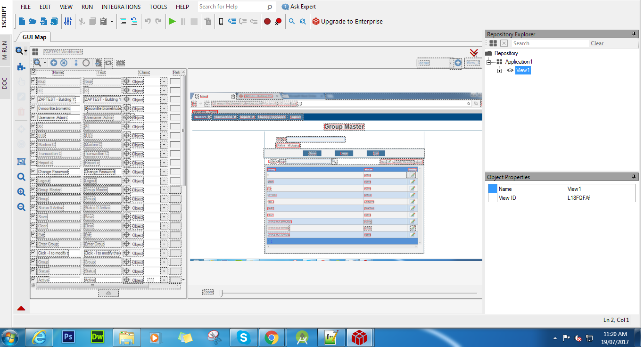Open Google Chrome from the taskbar
644x362 pixels.
pos(271,337)
